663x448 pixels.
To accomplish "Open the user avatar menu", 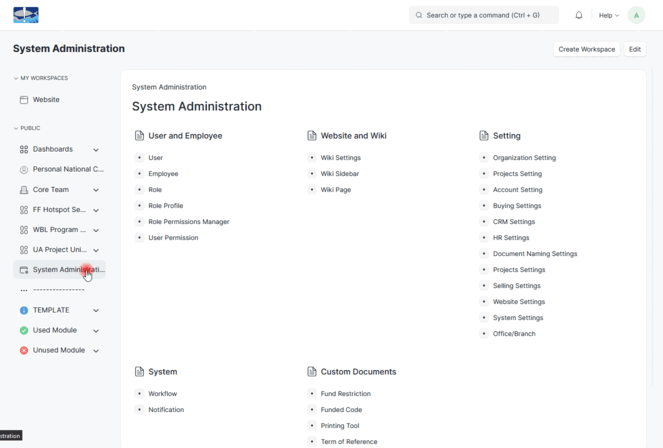I will [x=636, y=15].
